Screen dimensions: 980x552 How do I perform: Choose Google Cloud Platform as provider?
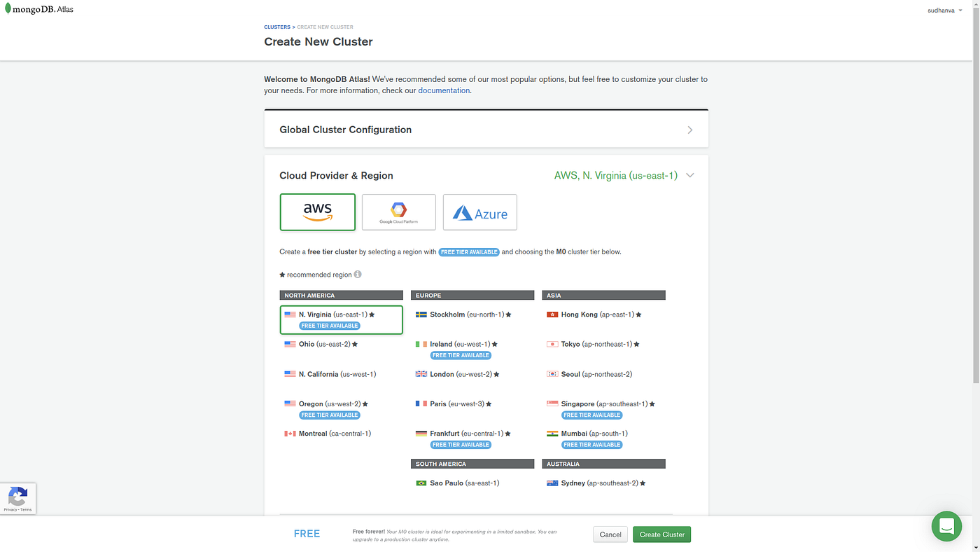[x=398, y=211]
